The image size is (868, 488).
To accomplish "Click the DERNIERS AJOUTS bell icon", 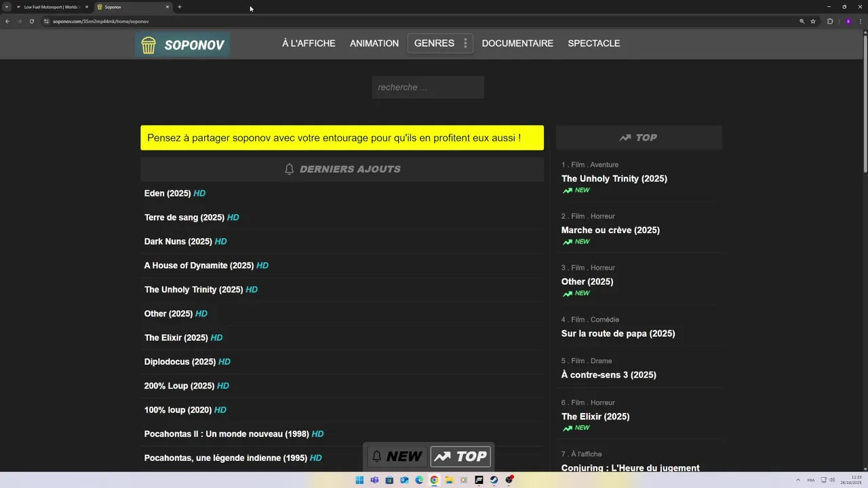I will coord(290,169).
